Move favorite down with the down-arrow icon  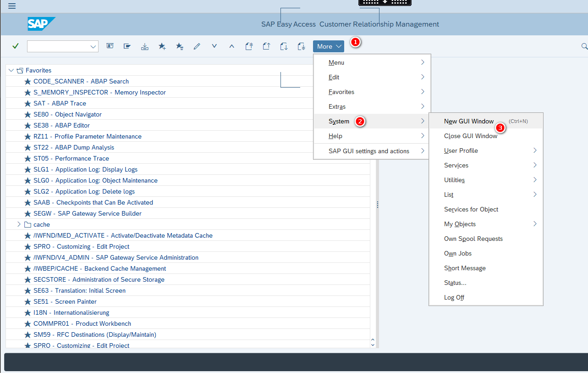[x=214, y=46]
